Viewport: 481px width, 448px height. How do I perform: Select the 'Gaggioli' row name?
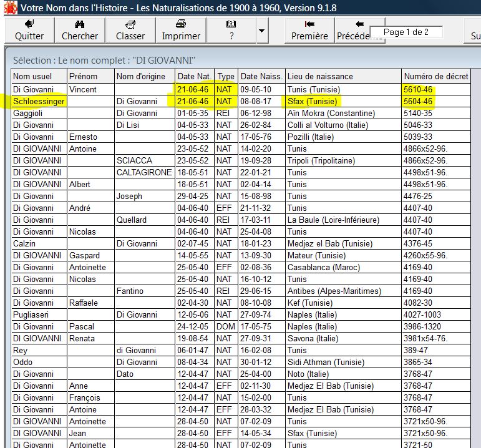39,113
